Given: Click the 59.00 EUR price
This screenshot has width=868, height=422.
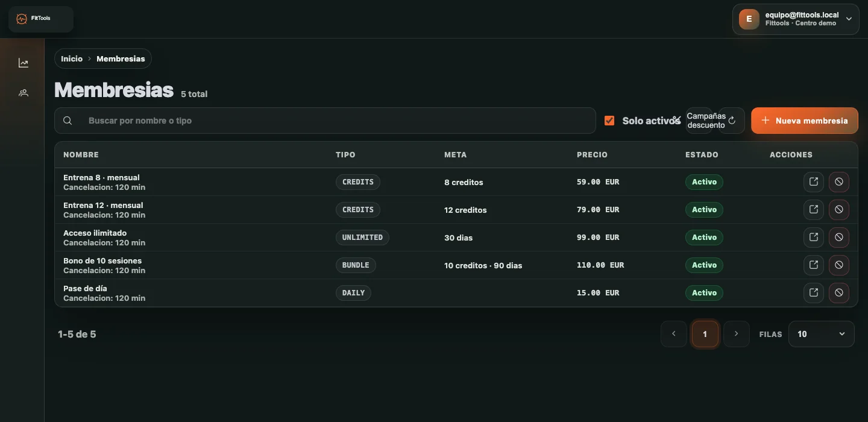Looking at the screenshot, I should (x=598, y=182).
